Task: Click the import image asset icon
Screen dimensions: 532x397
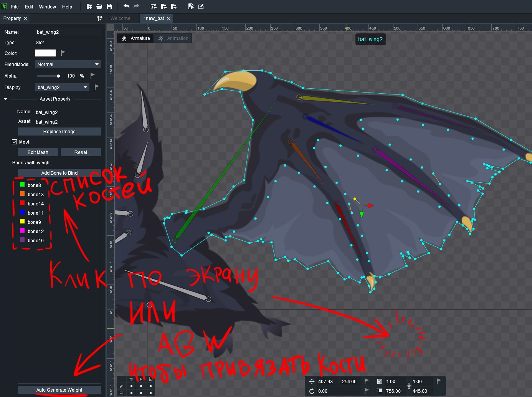Action: point(154,7)
